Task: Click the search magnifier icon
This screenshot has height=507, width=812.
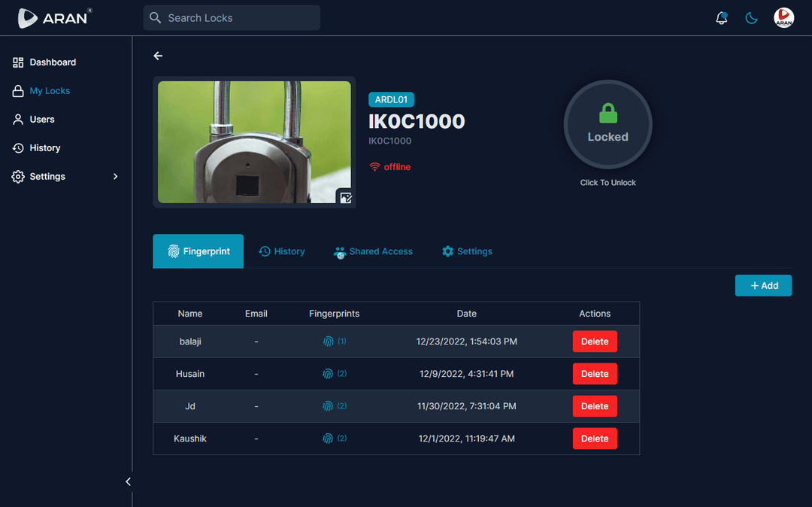Action: coord(155,17)
